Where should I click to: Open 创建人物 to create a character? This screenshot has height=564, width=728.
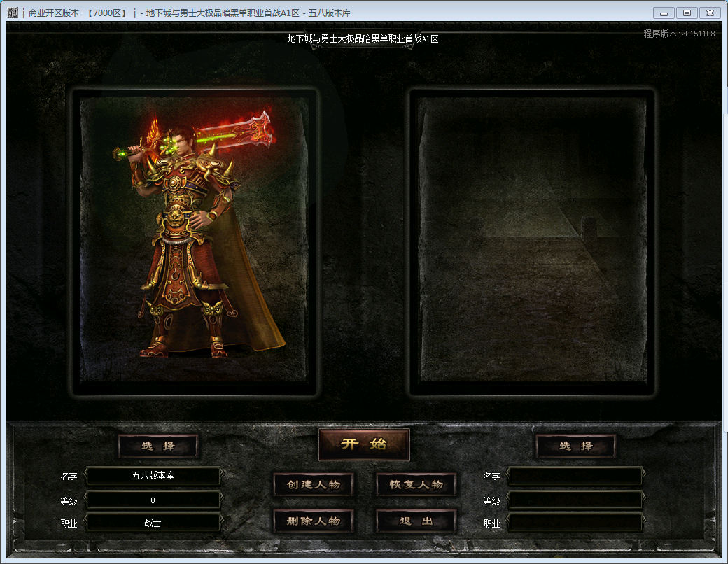tap(313, 484)
